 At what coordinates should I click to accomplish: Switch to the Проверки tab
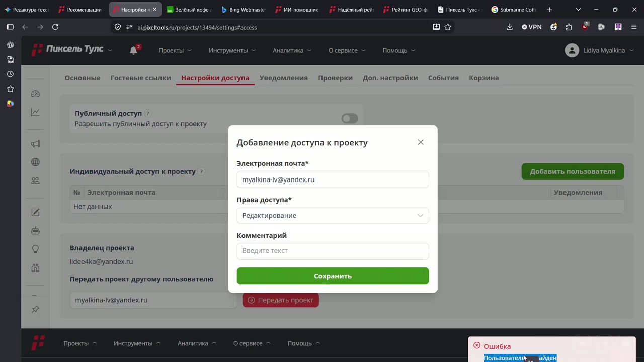pos(335,78)
